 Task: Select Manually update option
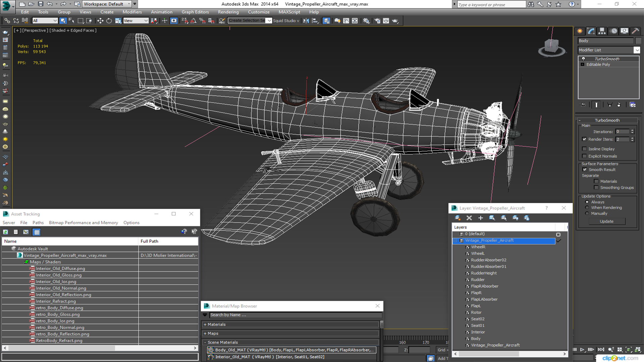click(587, 214)
